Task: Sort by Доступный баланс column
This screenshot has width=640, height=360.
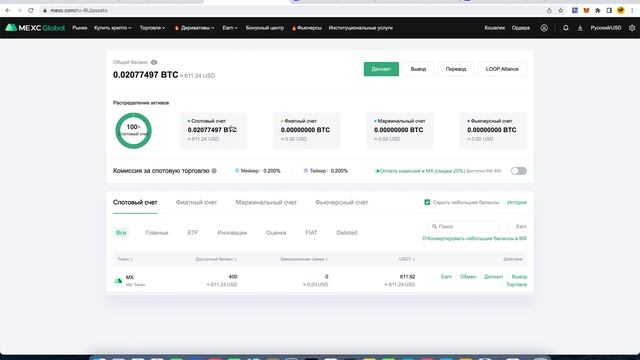Action: (x=216, y=259)
